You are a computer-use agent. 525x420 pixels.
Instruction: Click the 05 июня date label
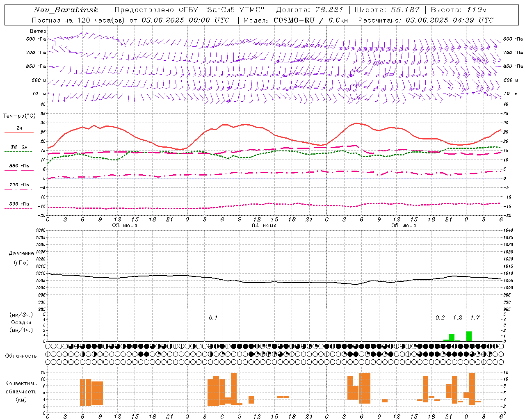pyautogui.click(x=404, y=226)
